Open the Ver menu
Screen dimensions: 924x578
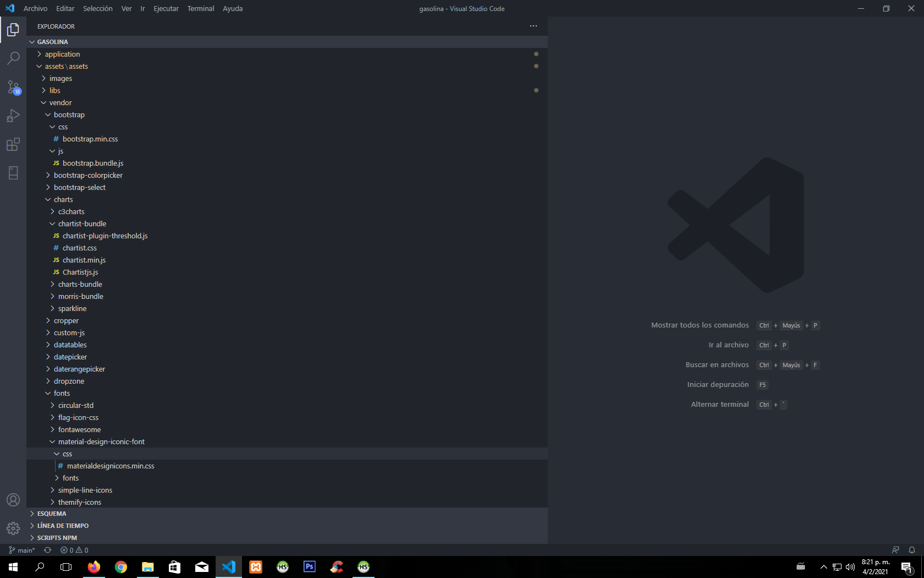(127, 8)
